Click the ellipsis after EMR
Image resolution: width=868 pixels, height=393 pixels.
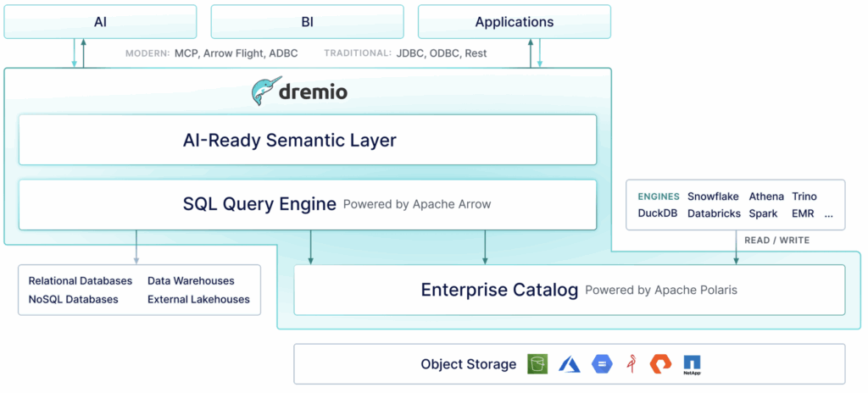pos(829,215)
